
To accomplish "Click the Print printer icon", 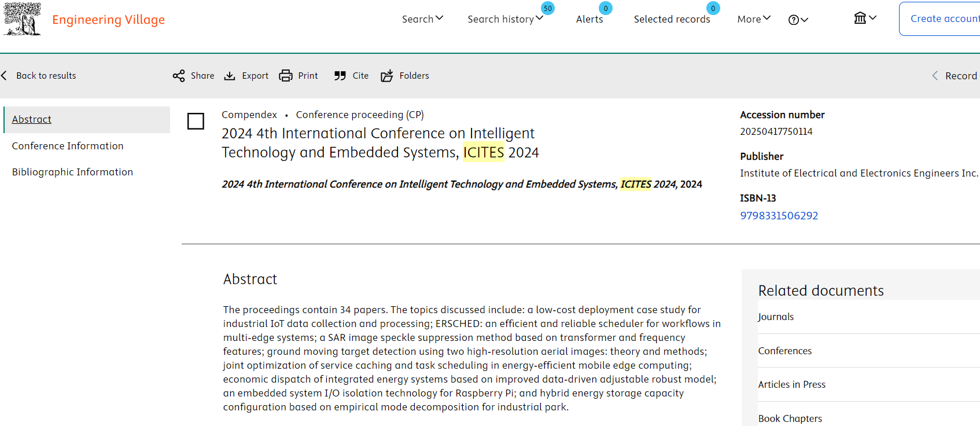I will 286,76.
